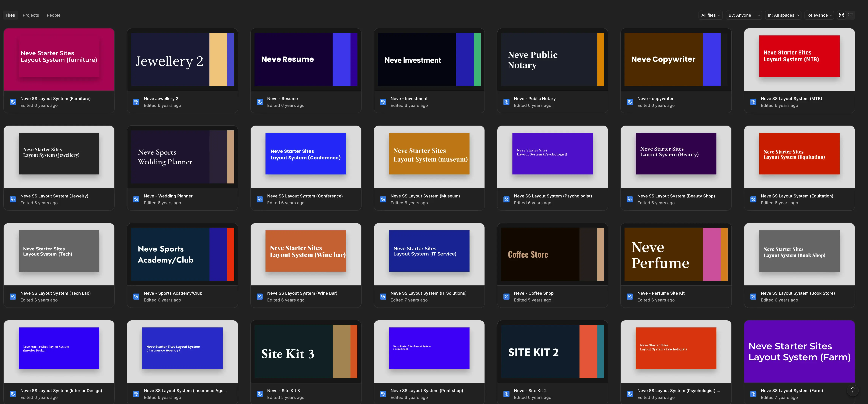Screen dimensions: 868x404
Task: Open the Layout System (MTB) thumbnail
Action: click(x=799, y=59)
